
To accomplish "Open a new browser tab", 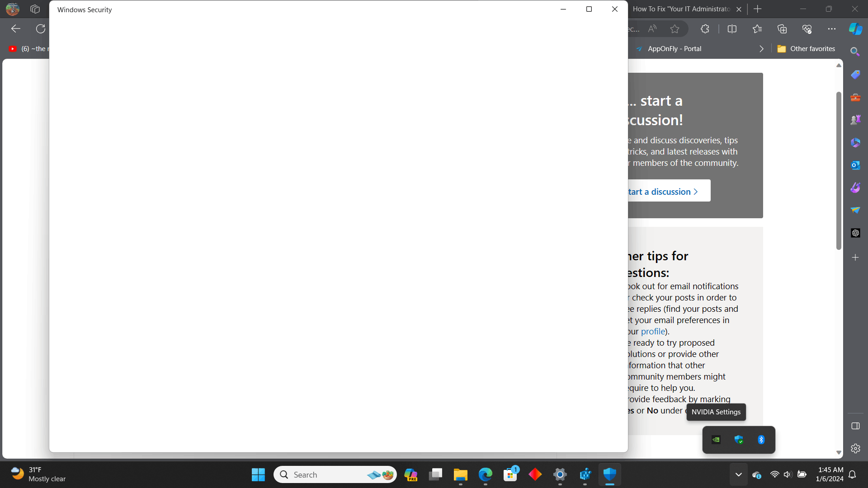I will tap(758, 9).
